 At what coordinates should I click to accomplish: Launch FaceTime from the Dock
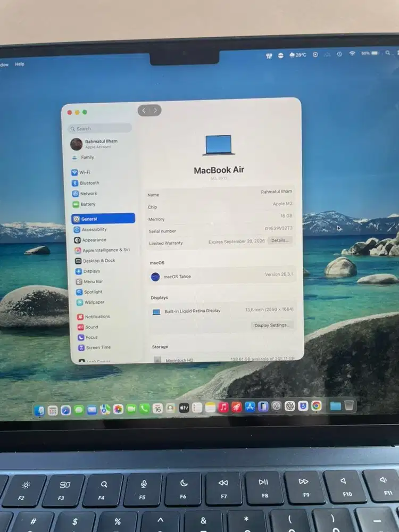[x=131, y=409]
